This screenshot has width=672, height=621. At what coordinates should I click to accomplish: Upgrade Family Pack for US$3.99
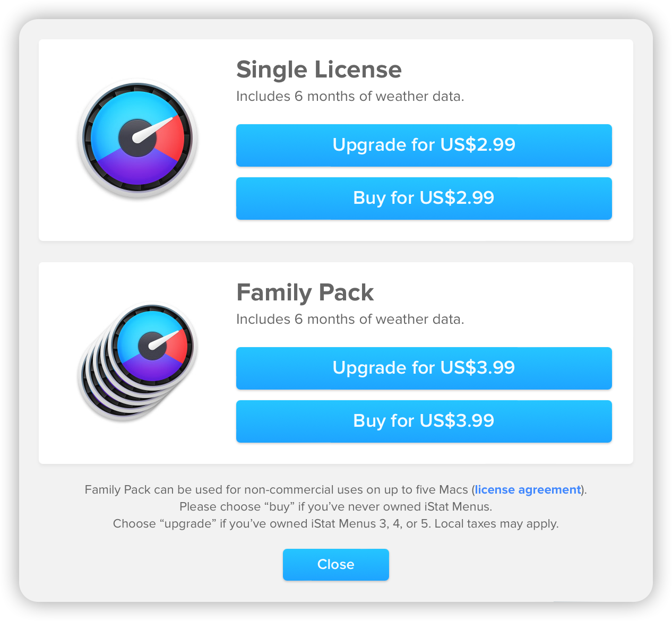(x=424, y=368)
